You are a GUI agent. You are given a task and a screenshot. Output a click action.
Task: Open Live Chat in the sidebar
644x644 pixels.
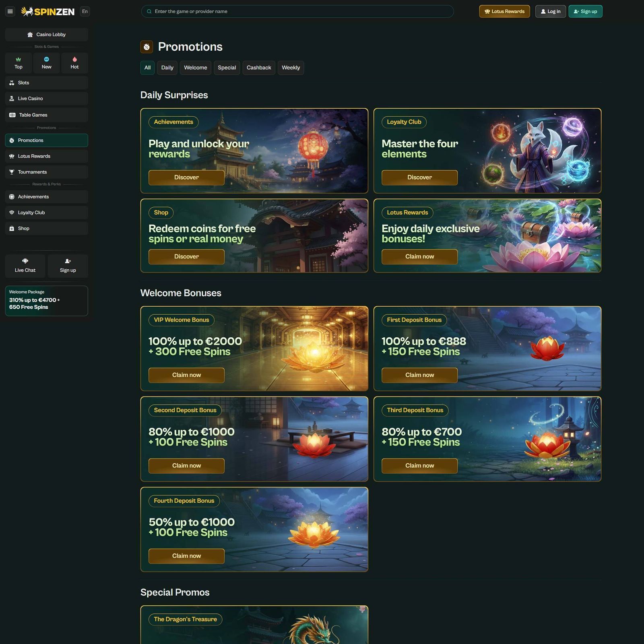pyautogui.click(x=25, y=266)
